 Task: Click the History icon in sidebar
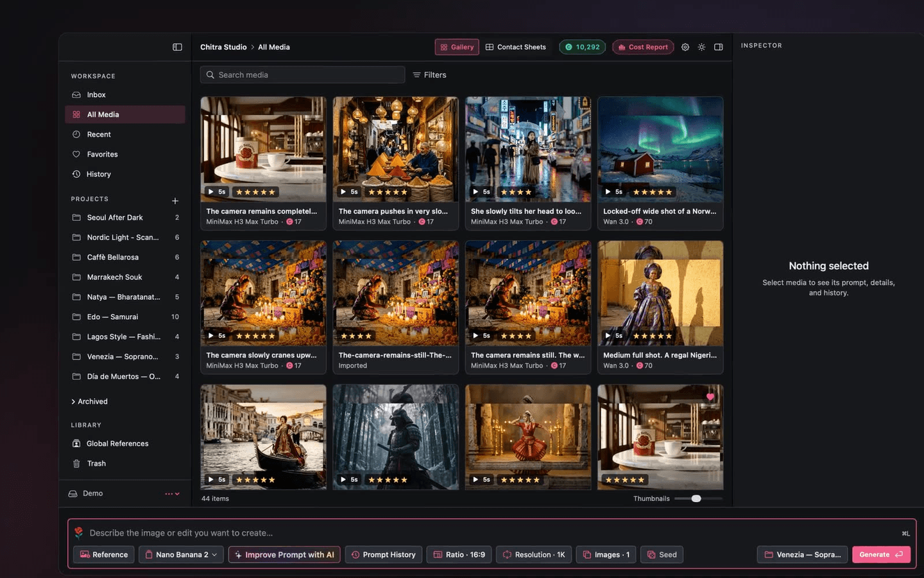click(76, 175)
